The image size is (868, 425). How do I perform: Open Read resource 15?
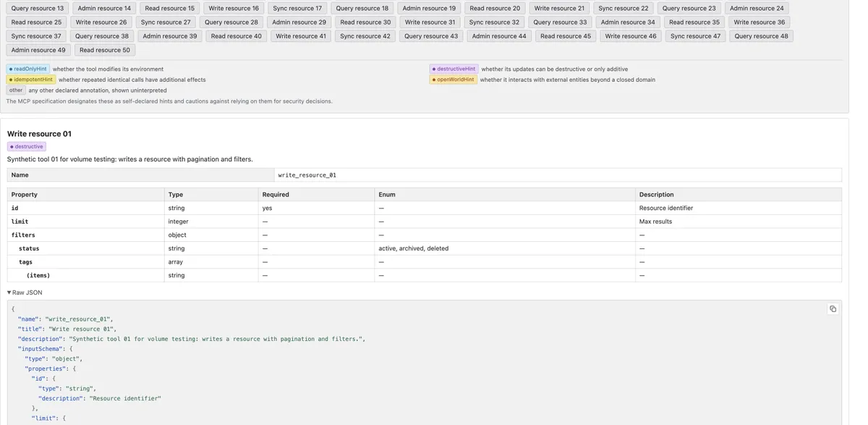[x=169, y=8]
